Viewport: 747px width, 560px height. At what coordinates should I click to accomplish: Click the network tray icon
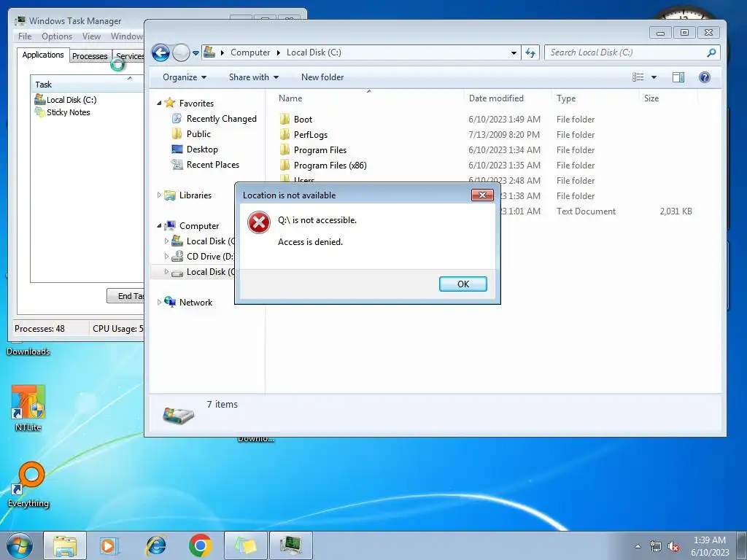[x=656, y=547]
